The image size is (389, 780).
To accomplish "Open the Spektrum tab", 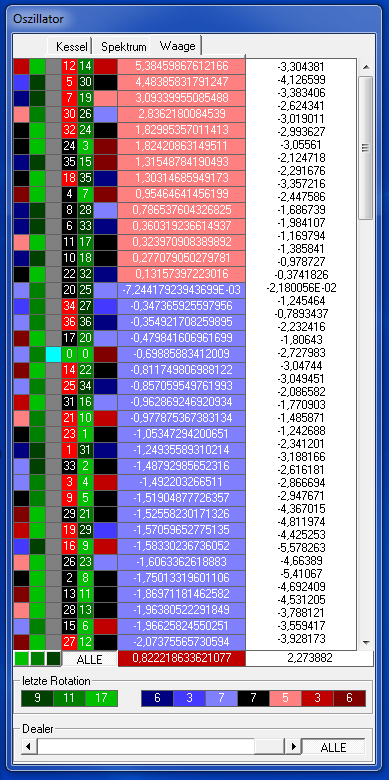I will pos(123,46).
